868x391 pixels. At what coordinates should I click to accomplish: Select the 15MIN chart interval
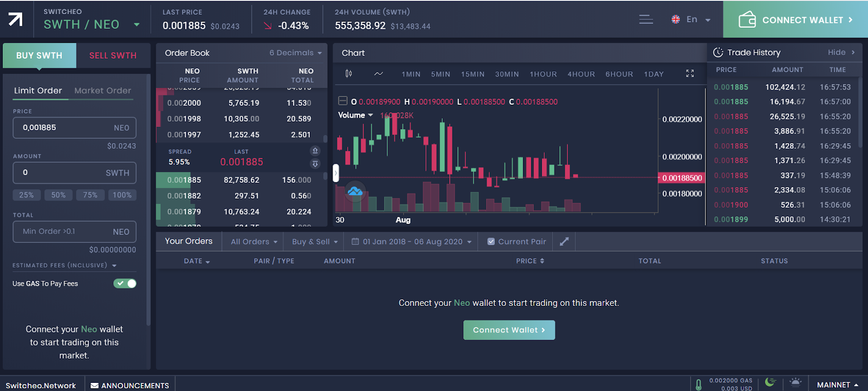point(473,74)
